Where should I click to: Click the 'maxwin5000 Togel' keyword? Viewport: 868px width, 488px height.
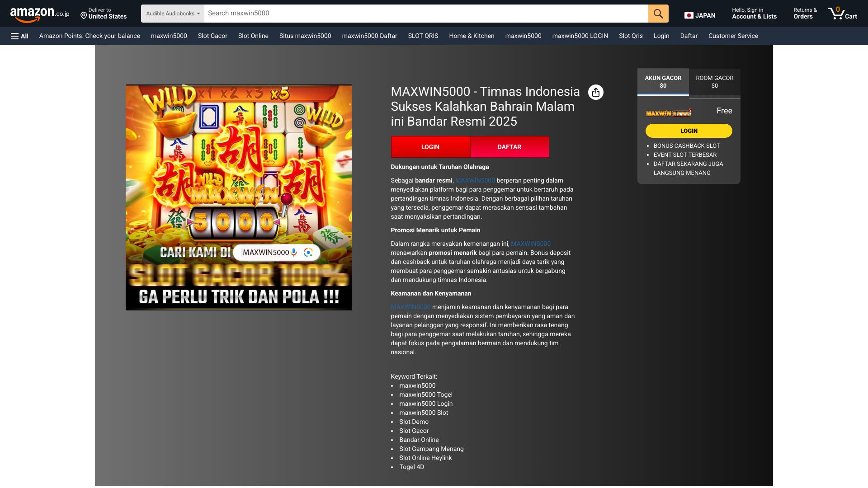point(426,395)
